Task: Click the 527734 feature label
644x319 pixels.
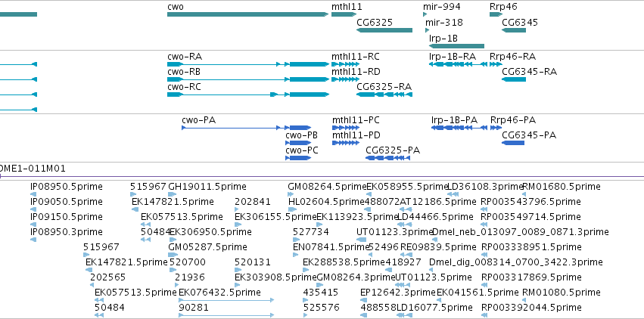Action: 310,232
